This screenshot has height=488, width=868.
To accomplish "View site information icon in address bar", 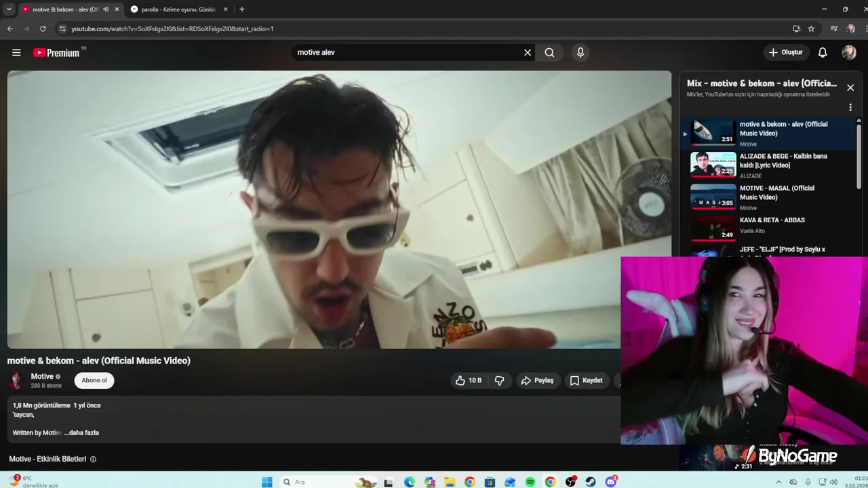I will tap(62, 28).
